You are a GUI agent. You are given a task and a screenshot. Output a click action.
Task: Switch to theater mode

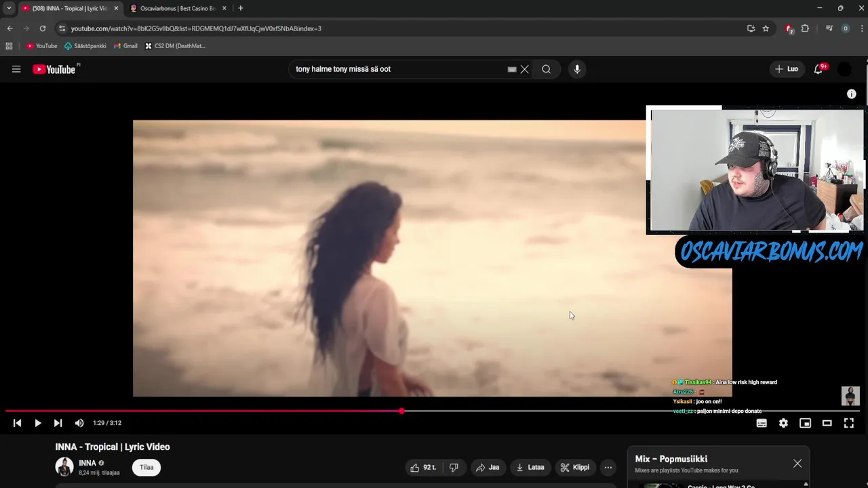pos(827,423)
